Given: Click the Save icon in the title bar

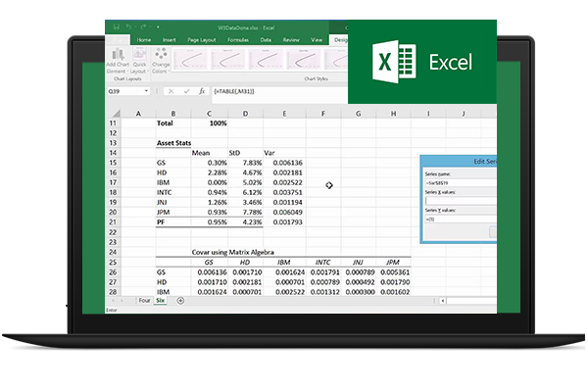Looking at the screenshot, I should coord(117,26).
